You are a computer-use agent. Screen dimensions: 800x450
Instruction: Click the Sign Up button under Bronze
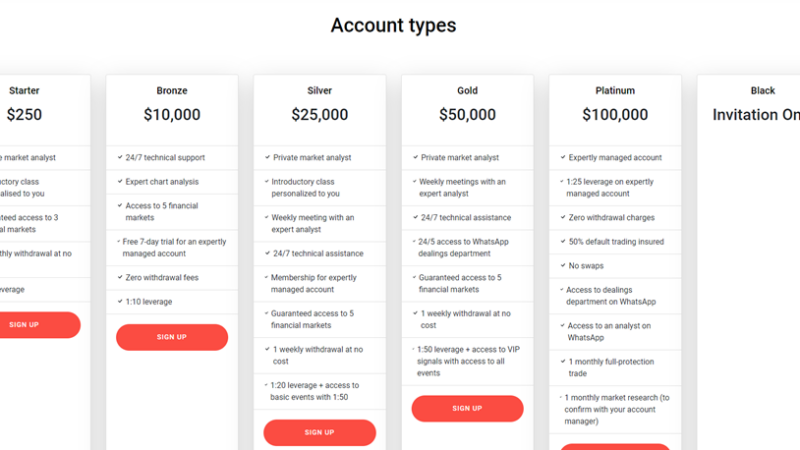[x=171, y=337]
